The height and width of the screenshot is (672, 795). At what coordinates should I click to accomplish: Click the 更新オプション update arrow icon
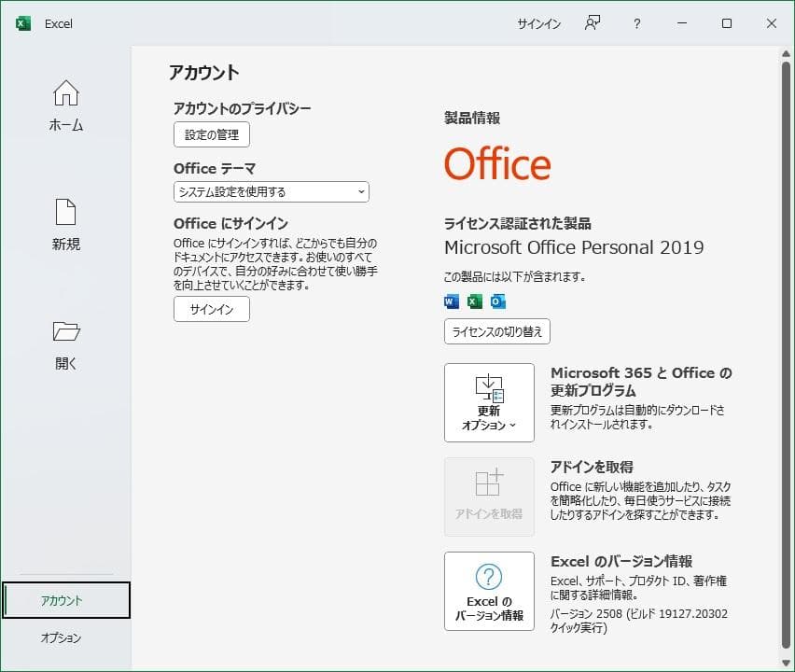point(489,386)
